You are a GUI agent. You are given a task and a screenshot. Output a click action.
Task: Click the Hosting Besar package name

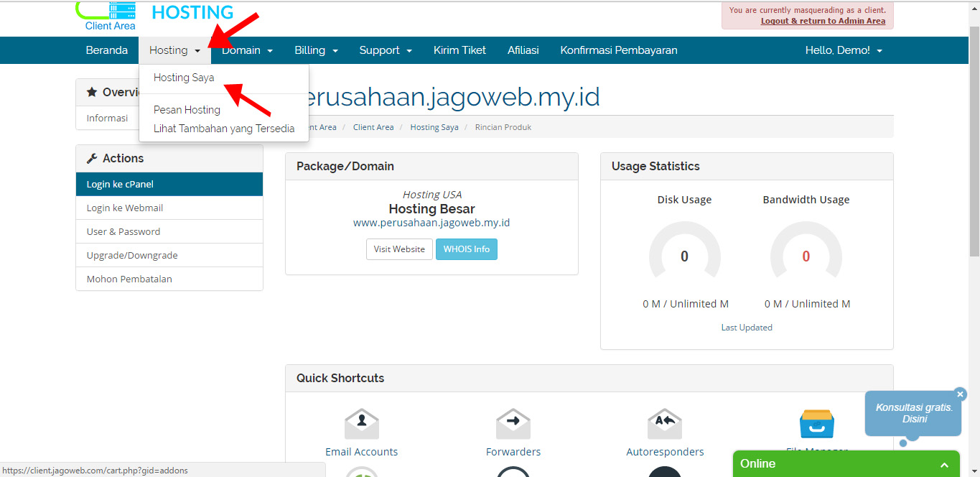(x=431, y=209)
